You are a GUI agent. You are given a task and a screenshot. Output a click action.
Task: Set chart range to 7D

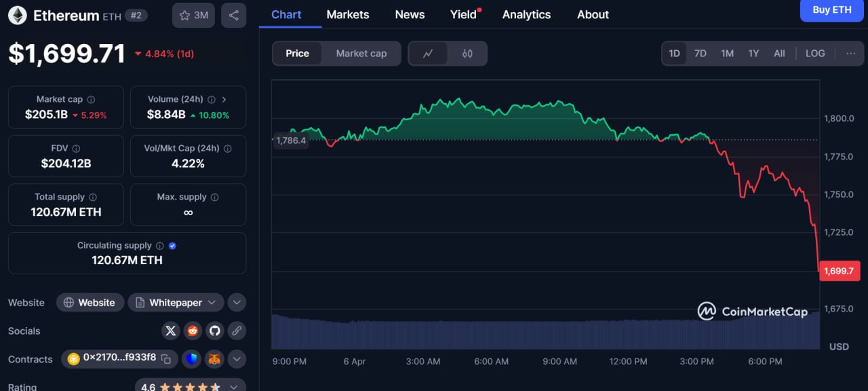point(701,54)
